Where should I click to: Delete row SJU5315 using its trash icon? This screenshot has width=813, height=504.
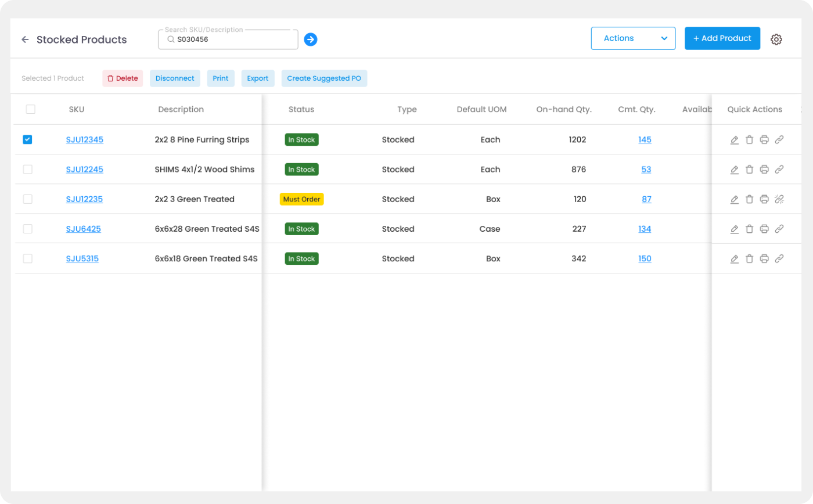[749, 258]
